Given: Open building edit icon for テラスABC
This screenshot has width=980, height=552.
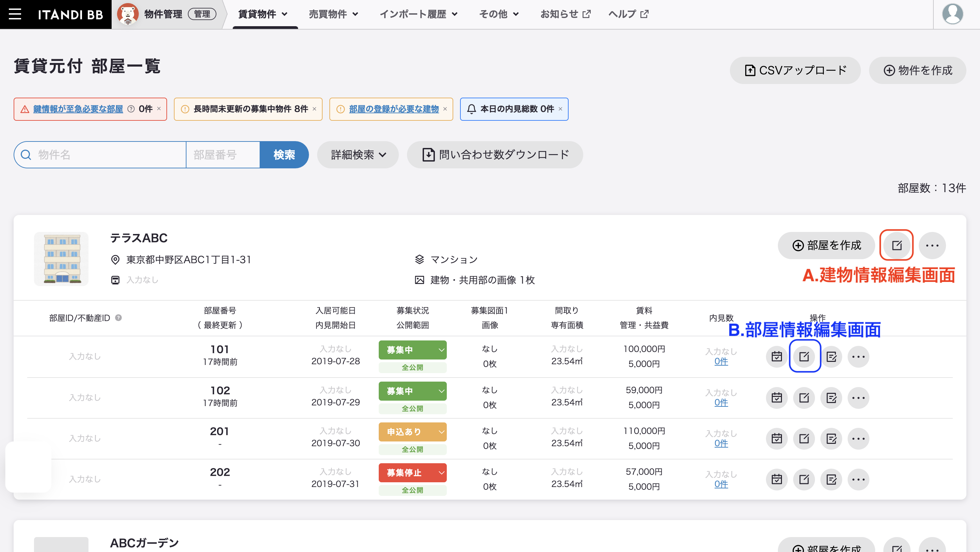Looking at the screenshot, I should (x=897, y=245).
